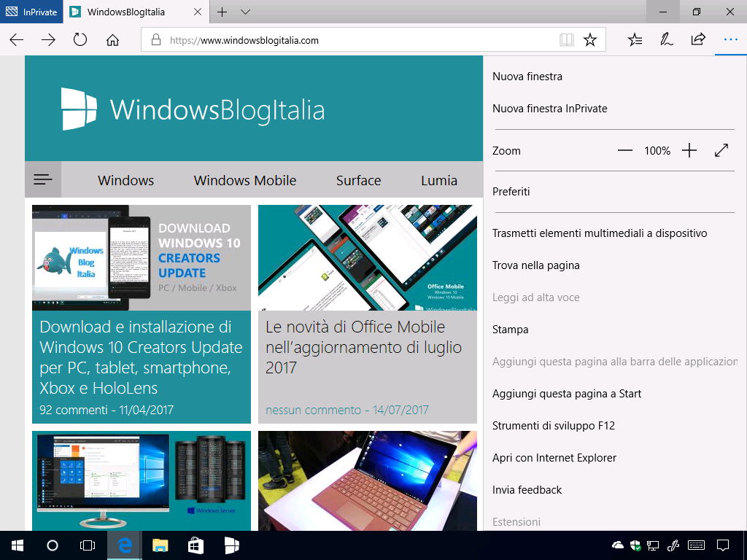Open Cortana circle on taskbar
747x560 pixels.
coord(53,545)
